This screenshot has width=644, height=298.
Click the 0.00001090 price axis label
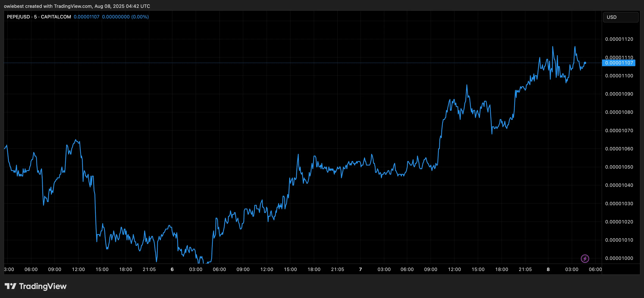click(x=619, y=94)
